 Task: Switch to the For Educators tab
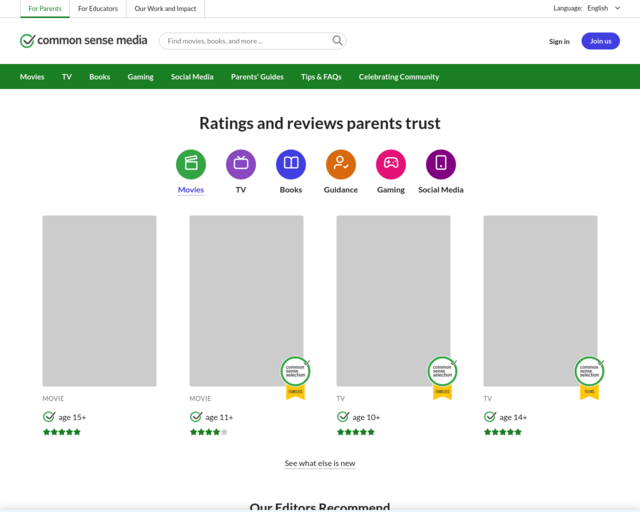(x=98, y=9)
